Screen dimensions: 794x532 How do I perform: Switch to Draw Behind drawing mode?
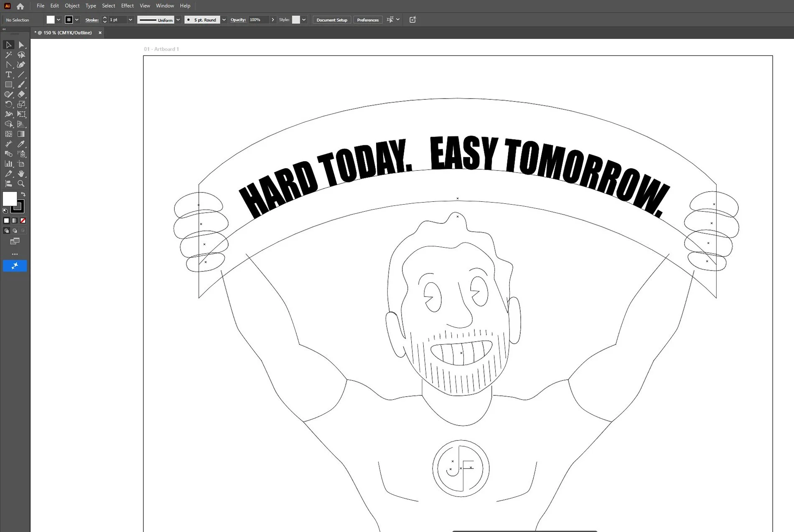[x=15, y=231]
